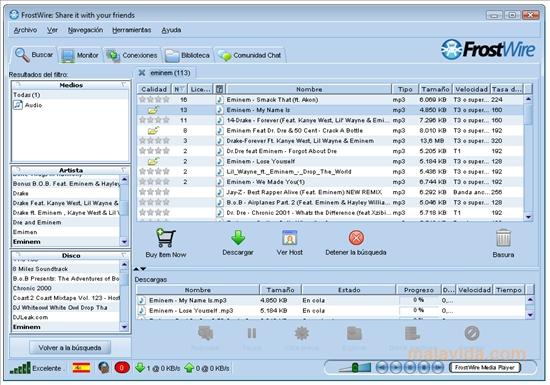This screenshot has height=385, width=550.
Task: Sort results by the Calidad column header
Action: 154,89
